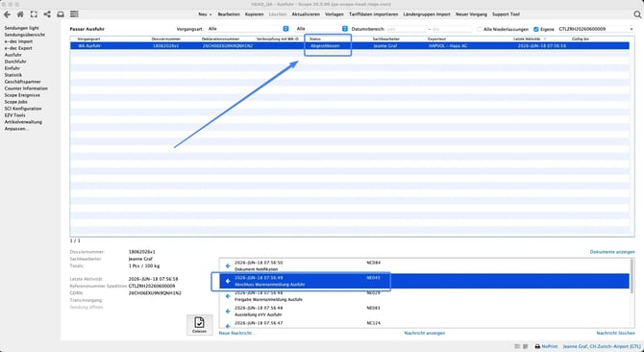Screen dimensions: 644x352
Task: Open the Dokumente anzeigen link
Action: coord(612,252)
